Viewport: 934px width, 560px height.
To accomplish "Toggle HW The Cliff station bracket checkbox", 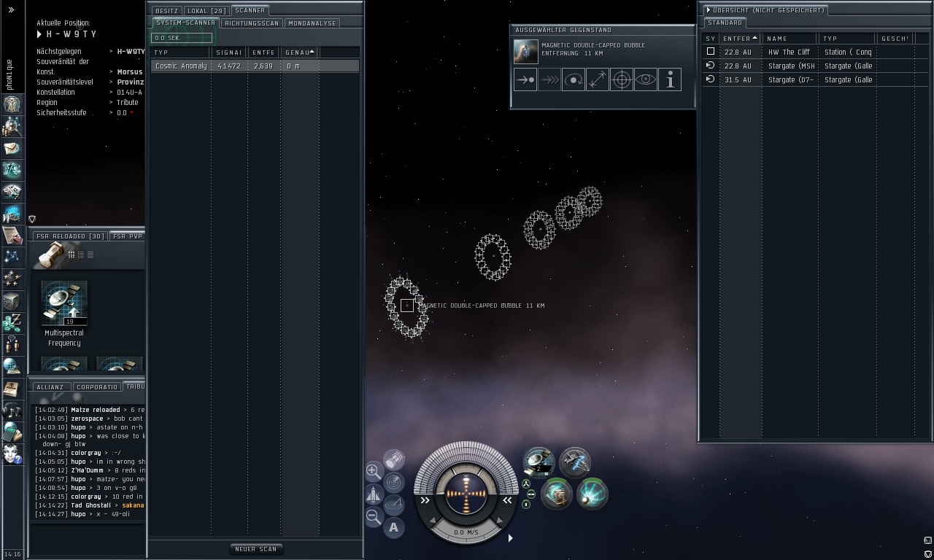I will pos(710,52).
